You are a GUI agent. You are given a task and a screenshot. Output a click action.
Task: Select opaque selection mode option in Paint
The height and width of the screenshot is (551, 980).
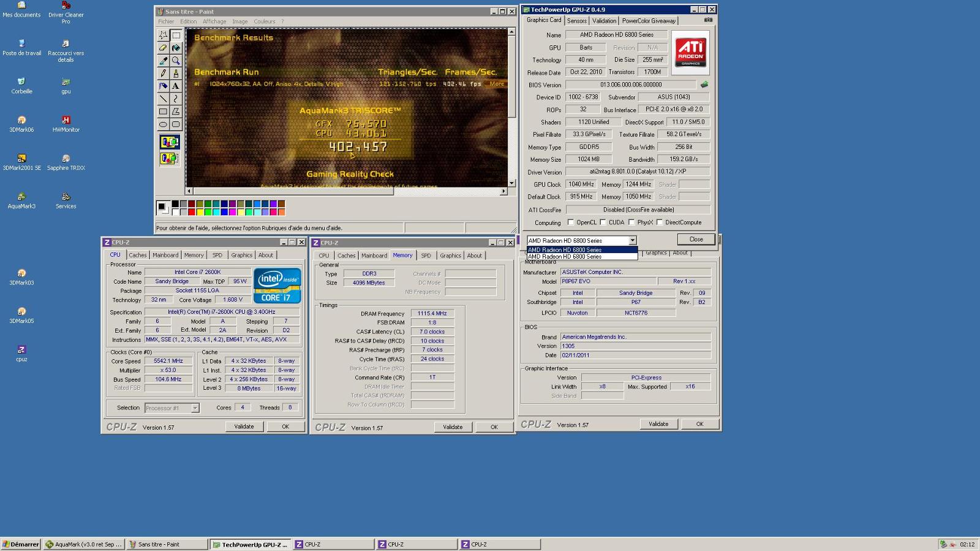[170, 142]
